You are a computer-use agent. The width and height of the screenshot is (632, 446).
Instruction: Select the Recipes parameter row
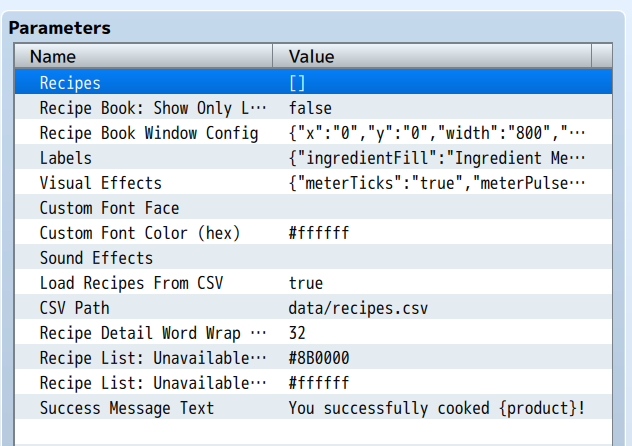[70, 83]
